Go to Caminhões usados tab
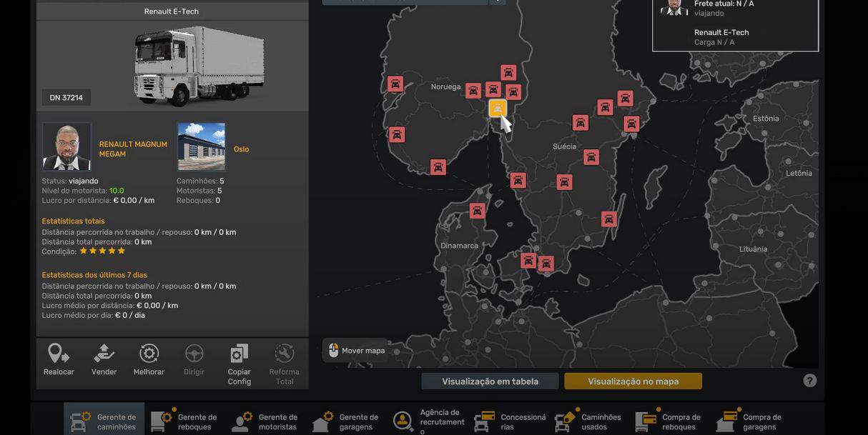This screenshot has width=868, height=435. 588,421
